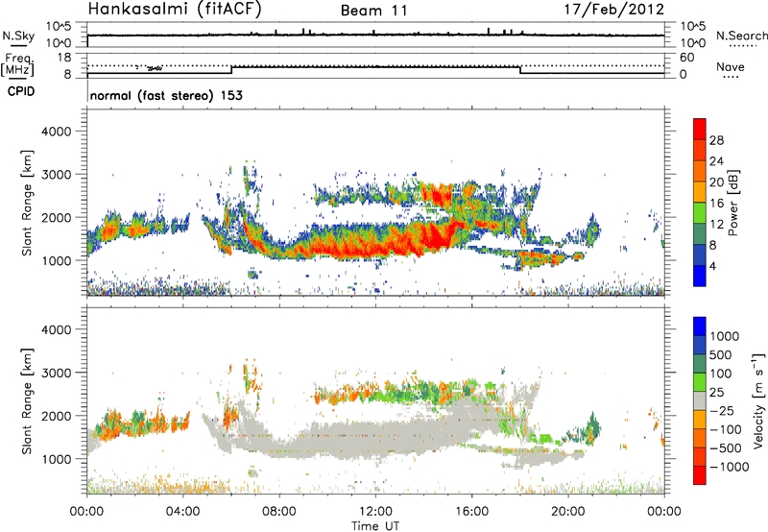Image resolution: width=768 pixels, height=532 pixels.
Task: Click the '1000' tick on velocity panel range axis
Action: click(x=57, y=459)
